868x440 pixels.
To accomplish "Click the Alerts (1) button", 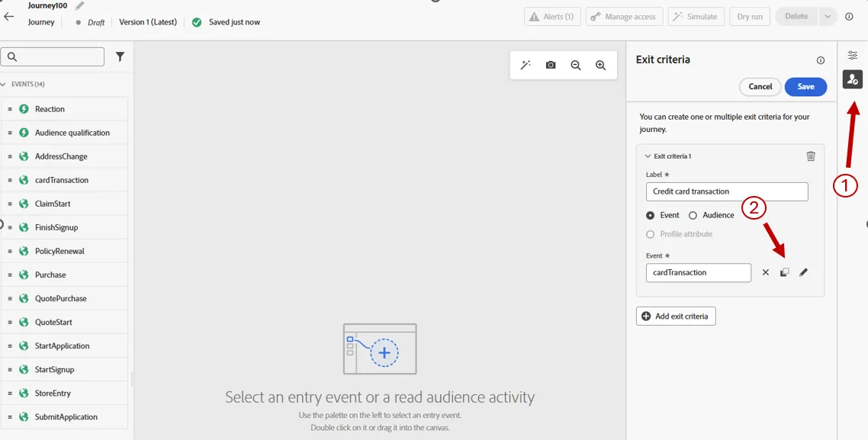I will 552,17.
